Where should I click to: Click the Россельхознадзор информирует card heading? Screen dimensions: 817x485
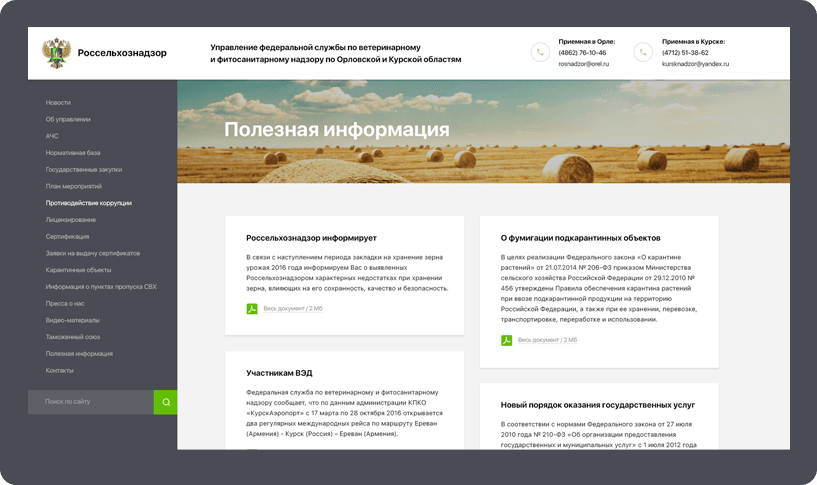(311, 238)
